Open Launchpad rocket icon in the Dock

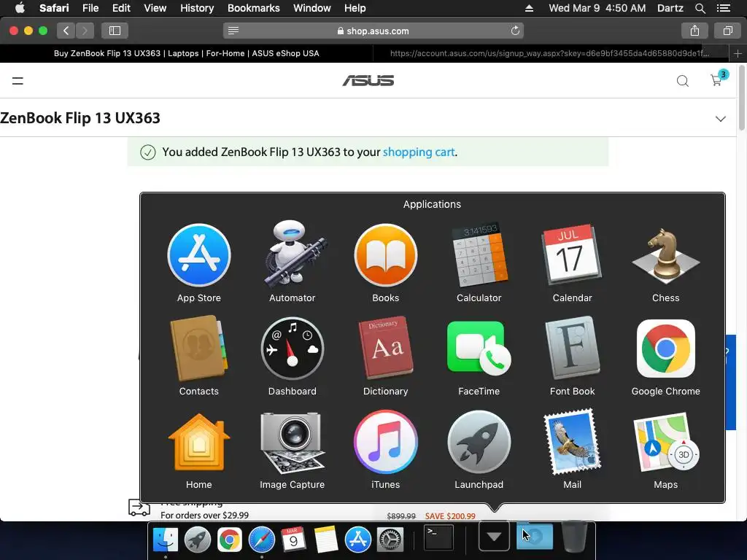198,540
